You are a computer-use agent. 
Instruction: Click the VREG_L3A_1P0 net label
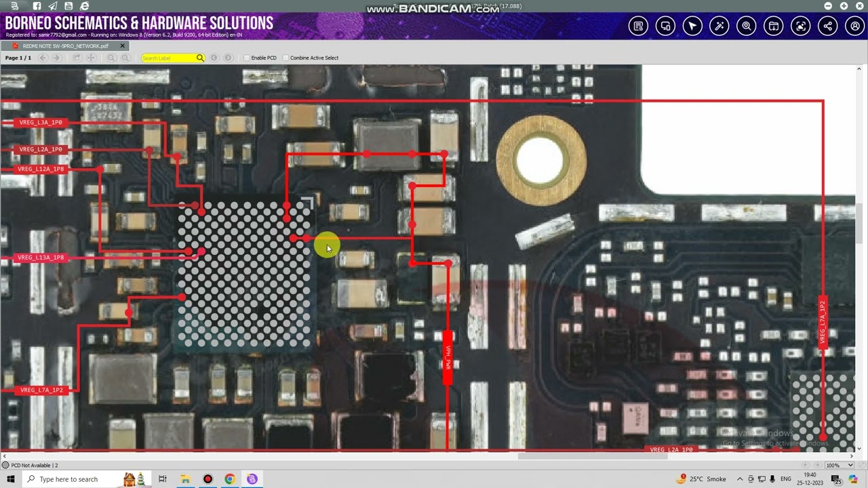tap(41, 123)
